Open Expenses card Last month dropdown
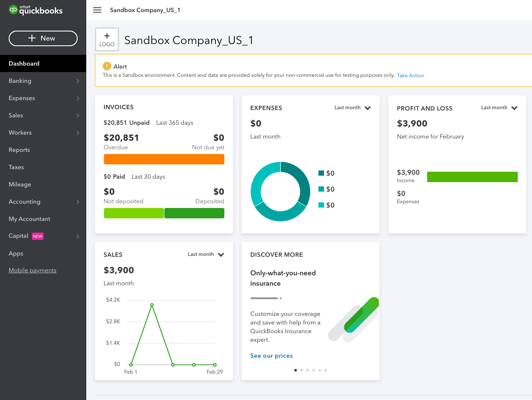 [x=353, y=108]
